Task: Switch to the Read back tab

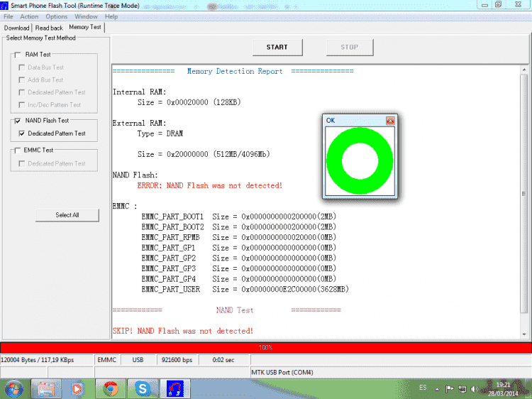Action: 49,28
